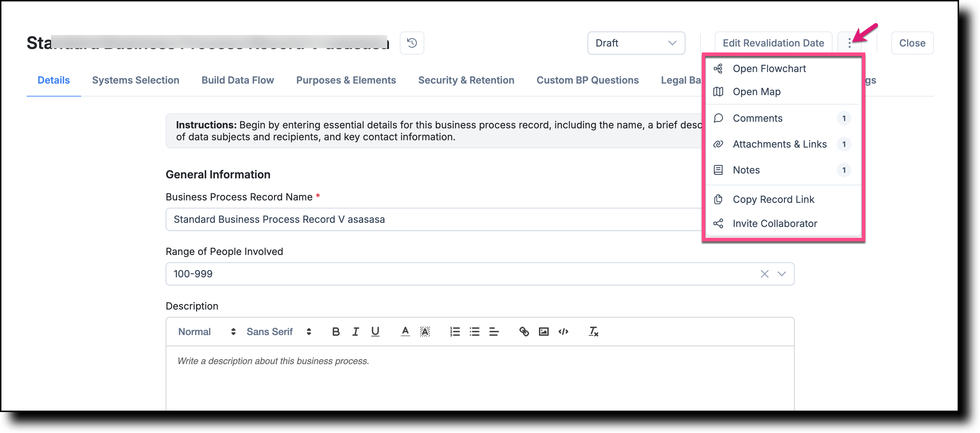Click the Invite Collaborator share icon
Image resolution: width=980 pixels, height=433 pixels.
[x=718, y=223]
